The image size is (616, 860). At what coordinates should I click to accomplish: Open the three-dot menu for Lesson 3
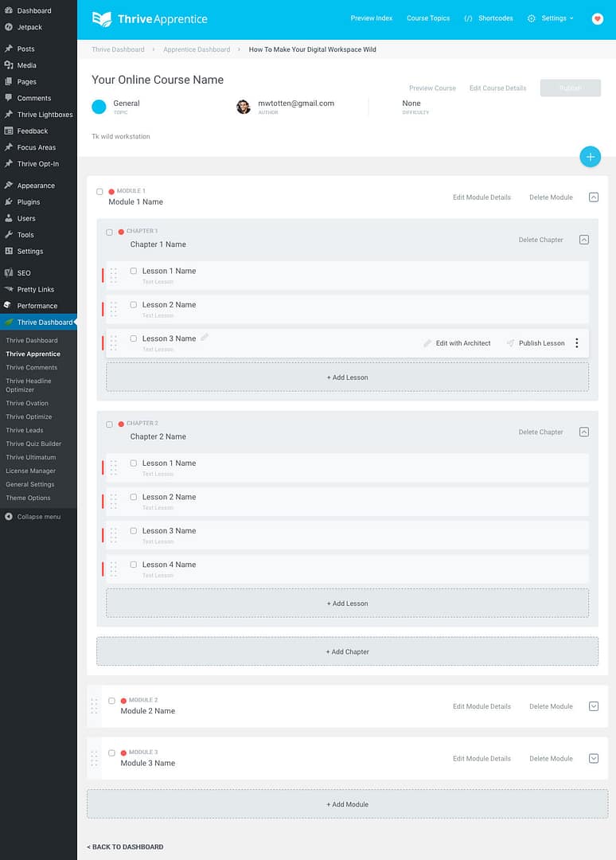point(576,343)
